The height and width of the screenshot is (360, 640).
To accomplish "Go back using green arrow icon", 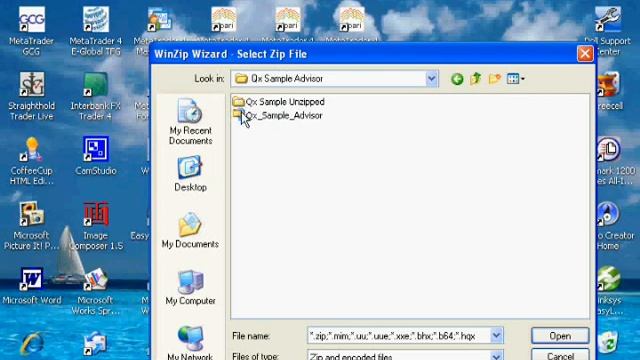I will [457, 79].
